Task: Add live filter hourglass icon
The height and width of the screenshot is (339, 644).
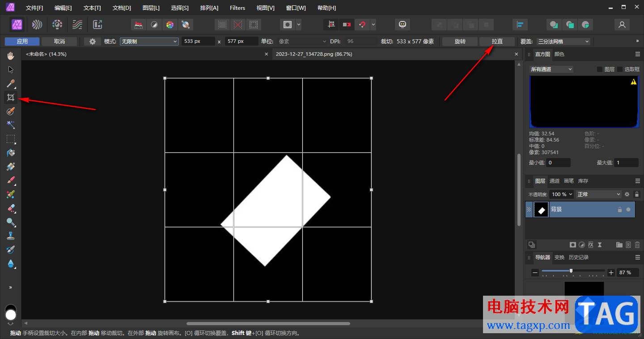Action: coord(600,245)
